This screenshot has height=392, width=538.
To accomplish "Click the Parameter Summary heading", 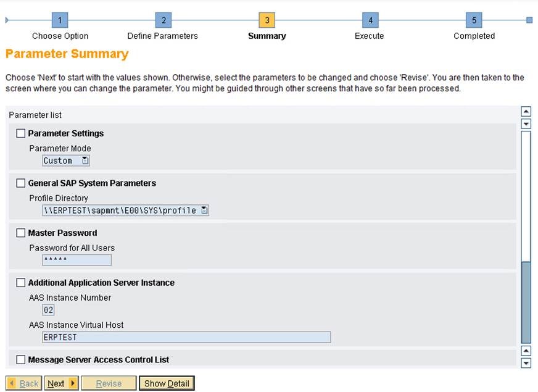I will [x=67, y=54].
